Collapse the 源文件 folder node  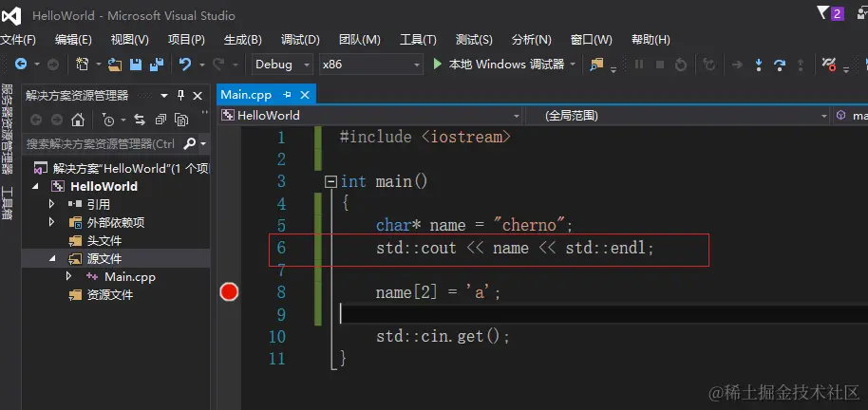pyautogui.click(x=52, y=258)
